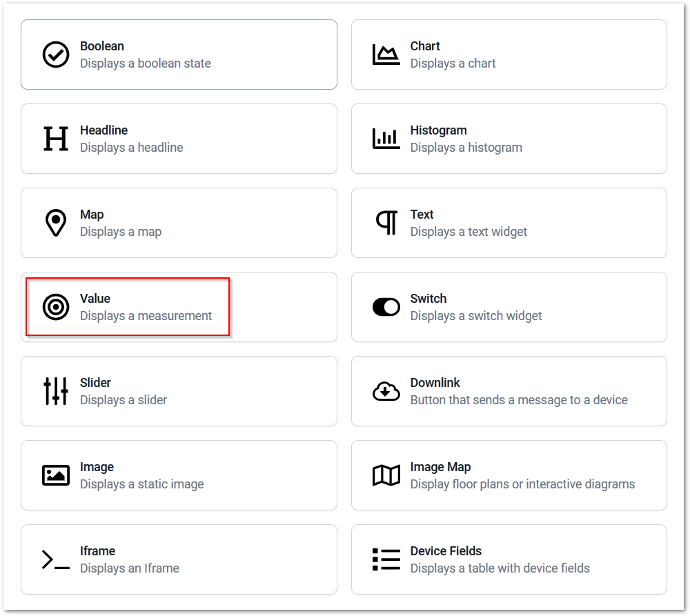
Task: Select the Image Map folded-map icon
Action: click(x=386, y=475)
